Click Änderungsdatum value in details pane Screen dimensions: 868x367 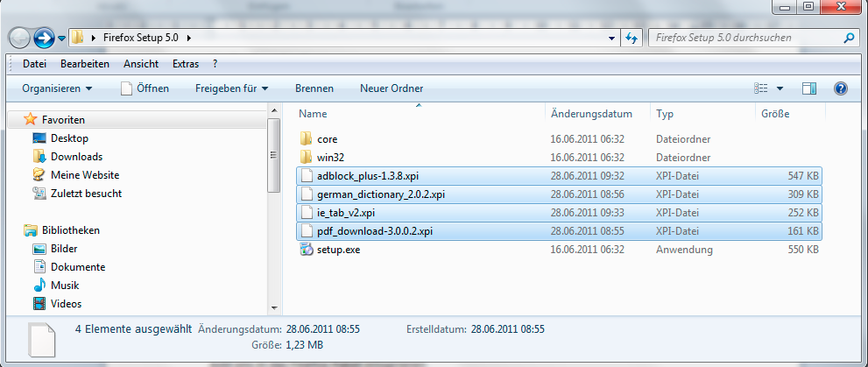pyautogui.click(x=323, y=328)
